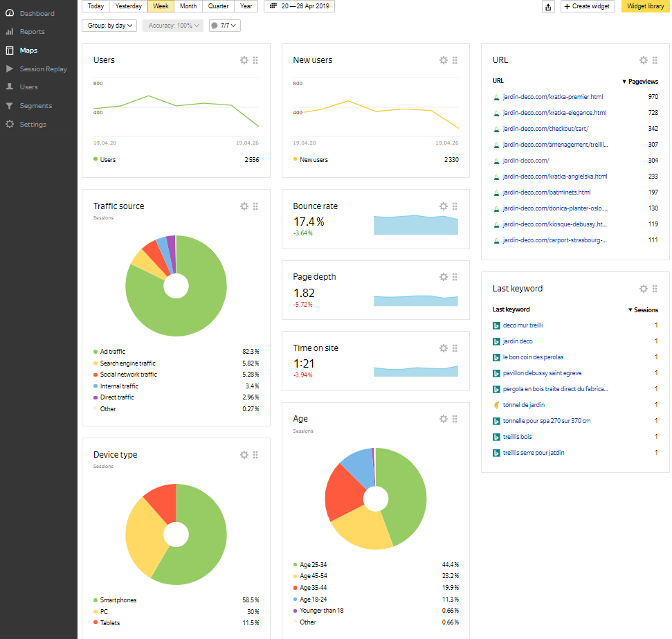
Task: Sort Last keyword table by Sessions
Action: coord(643,310)
